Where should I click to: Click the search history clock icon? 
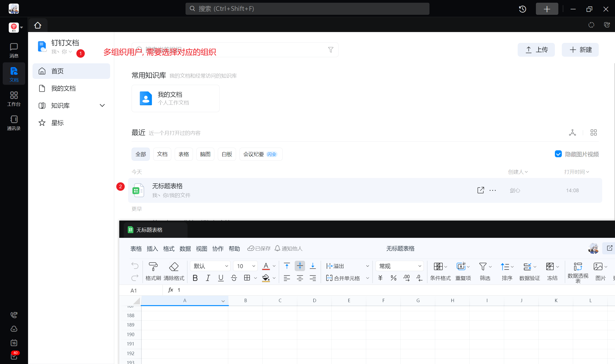522,9
